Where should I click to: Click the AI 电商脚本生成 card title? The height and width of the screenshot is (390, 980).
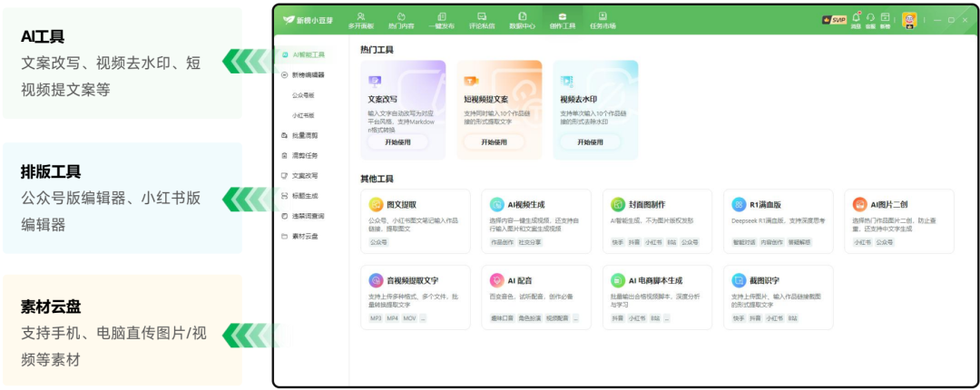(x=656, y=280)
